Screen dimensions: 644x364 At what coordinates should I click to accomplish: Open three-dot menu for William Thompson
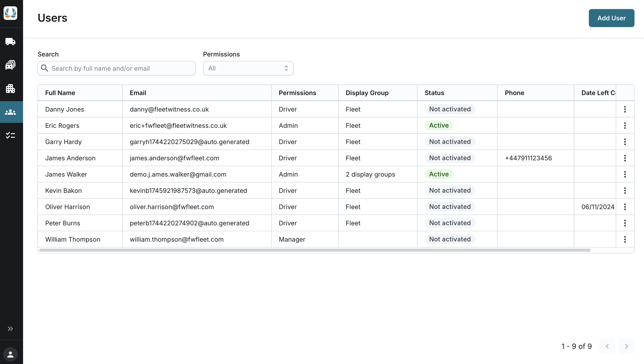tap(625, 239)
